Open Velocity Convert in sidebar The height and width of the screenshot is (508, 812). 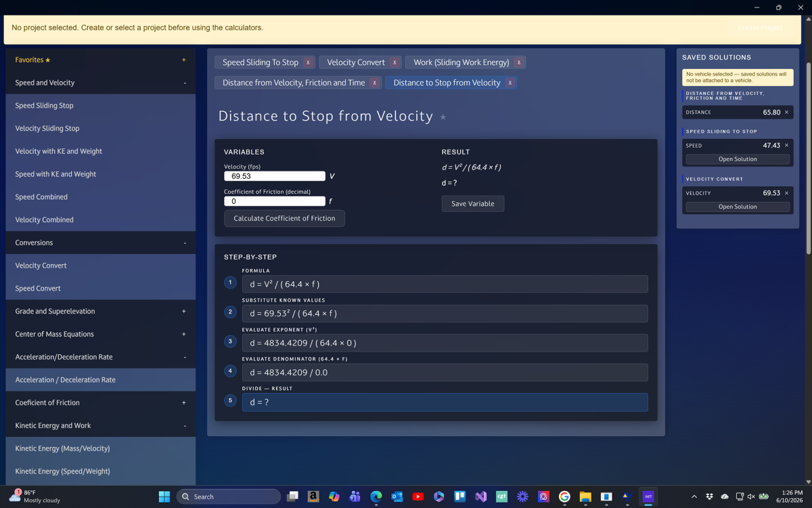point(101,266)
